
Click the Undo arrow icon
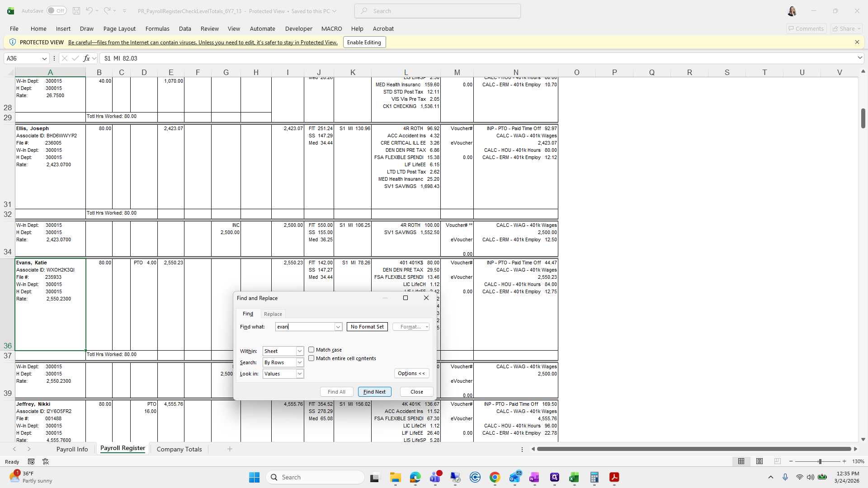pos(89,11)
